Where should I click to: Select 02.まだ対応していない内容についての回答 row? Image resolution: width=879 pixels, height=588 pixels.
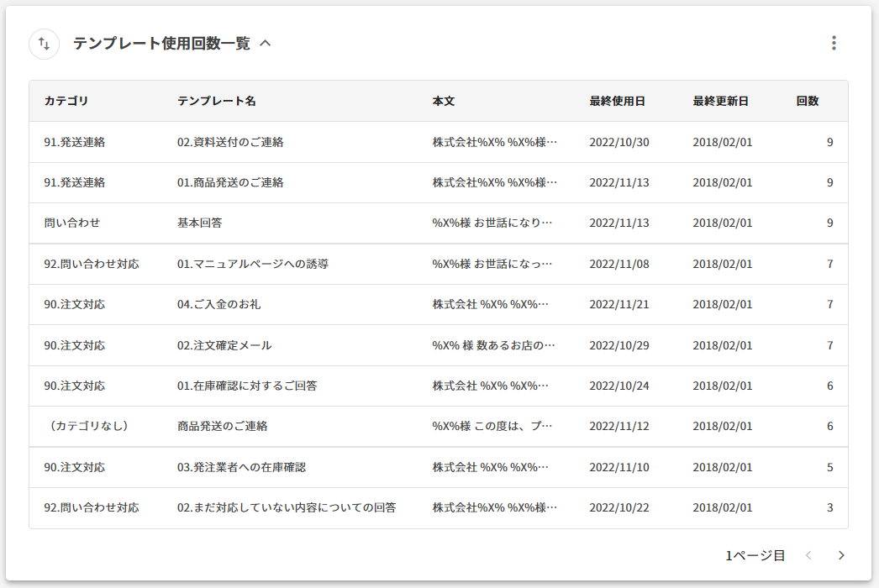287,507
